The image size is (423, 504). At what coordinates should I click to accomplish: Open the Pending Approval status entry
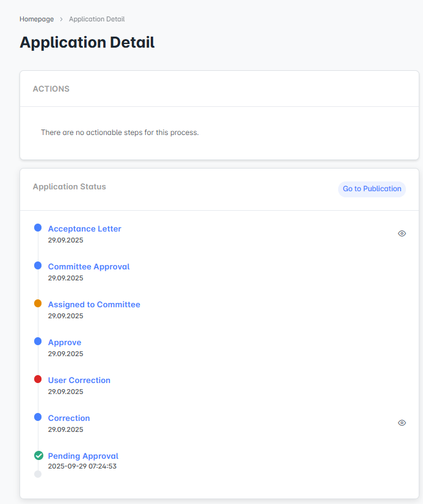pyautogui.click(x=83, y=456)
